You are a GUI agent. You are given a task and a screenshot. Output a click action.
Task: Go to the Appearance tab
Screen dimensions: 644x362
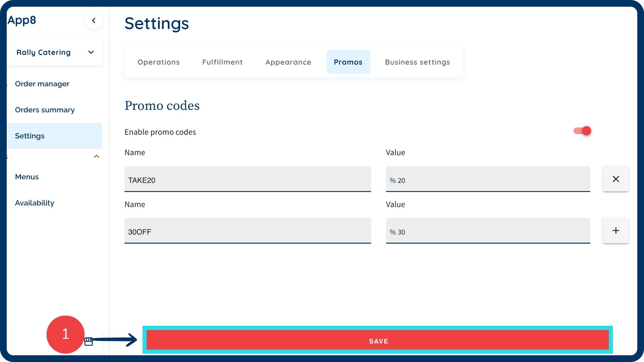point(288,62)
